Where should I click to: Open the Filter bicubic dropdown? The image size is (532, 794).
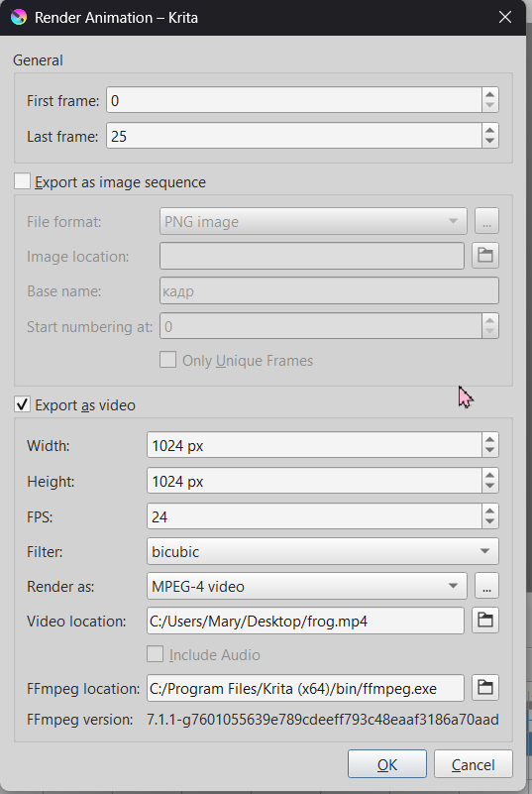click(x=322, y=551)
